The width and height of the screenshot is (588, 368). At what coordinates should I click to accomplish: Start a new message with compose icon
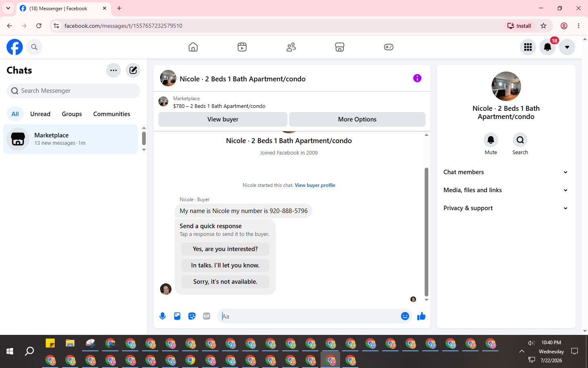point(133,70)
